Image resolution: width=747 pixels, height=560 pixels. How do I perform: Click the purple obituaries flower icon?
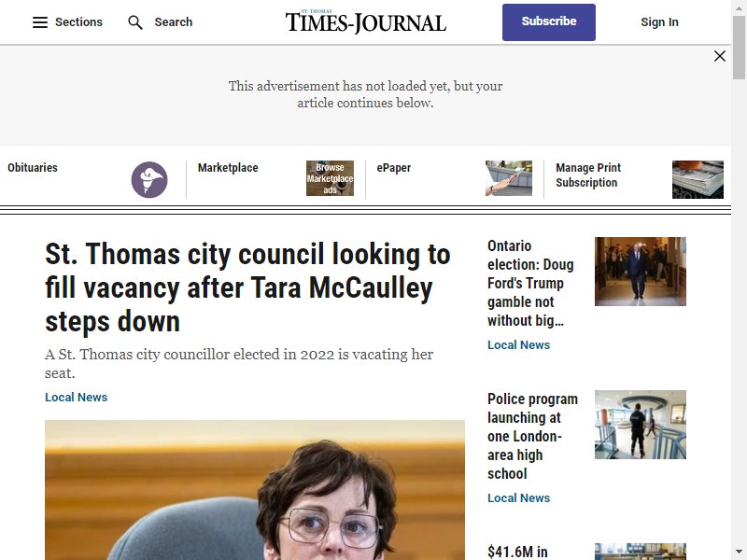(x=149, y=179)
